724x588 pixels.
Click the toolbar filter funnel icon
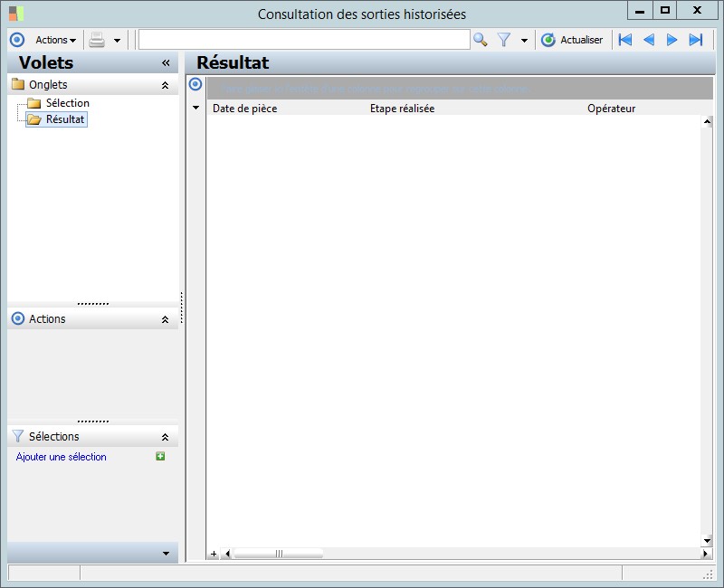click(504, 40)
